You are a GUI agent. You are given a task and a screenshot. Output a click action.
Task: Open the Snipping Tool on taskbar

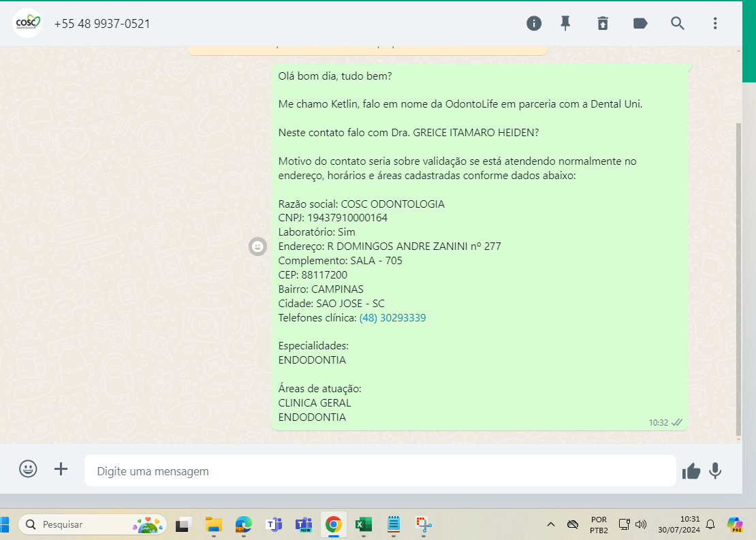(x=424, y=524)
